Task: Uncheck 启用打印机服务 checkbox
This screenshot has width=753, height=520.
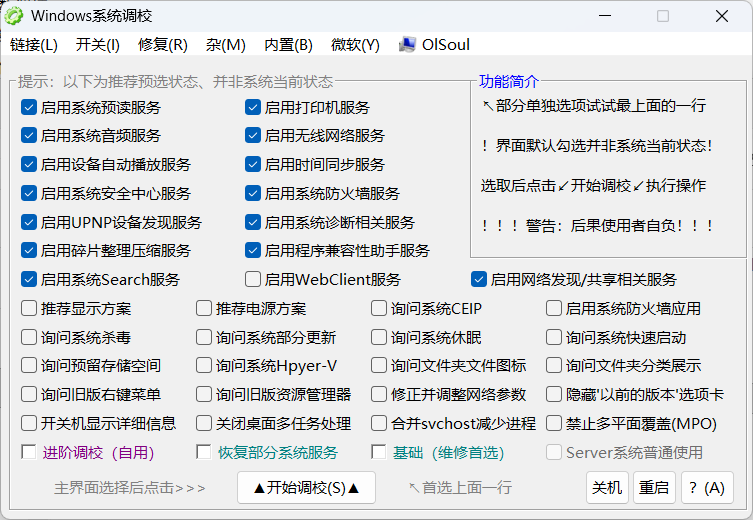Action: 253,108
